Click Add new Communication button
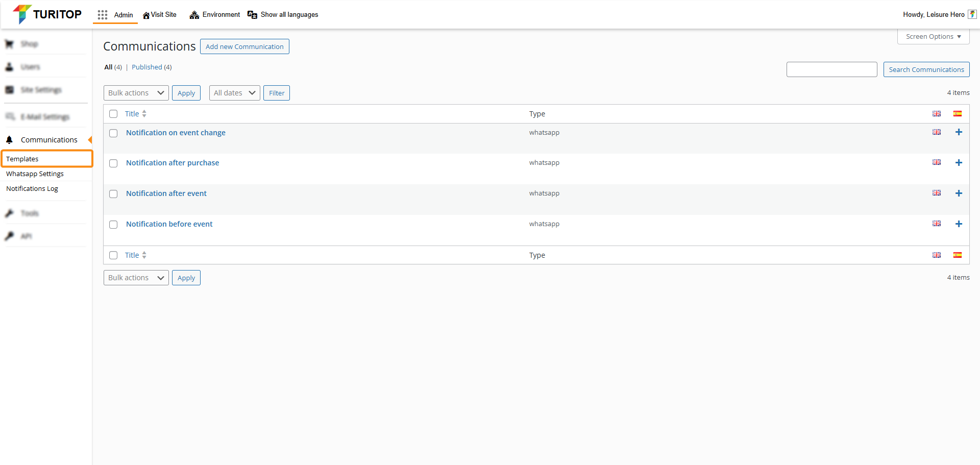This screenshot has height=465, width=980. (244, 46)
